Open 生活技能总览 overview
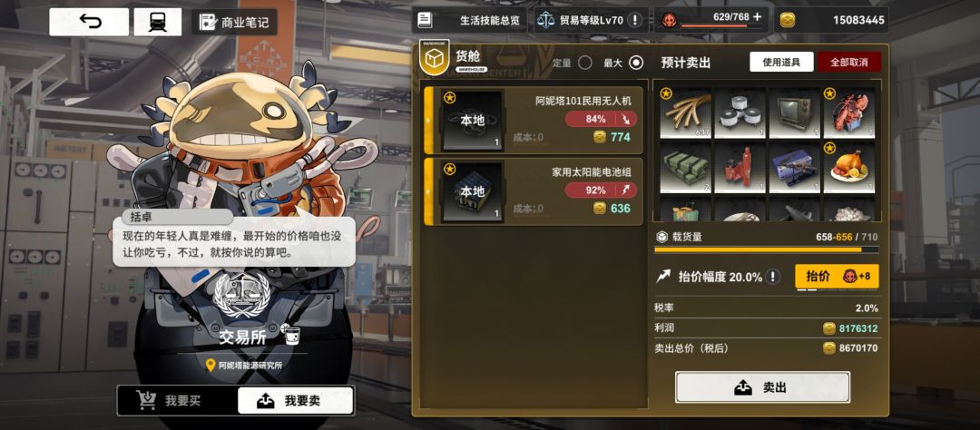The width and height of the screenshot is (980, 430). pos(469,20)
